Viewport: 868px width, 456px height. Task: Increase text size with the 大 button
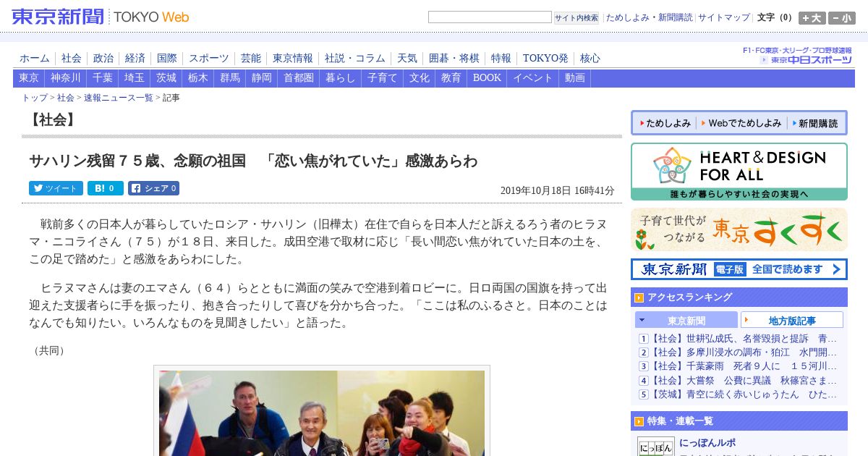pyautogui.click(x=812, y=18)
